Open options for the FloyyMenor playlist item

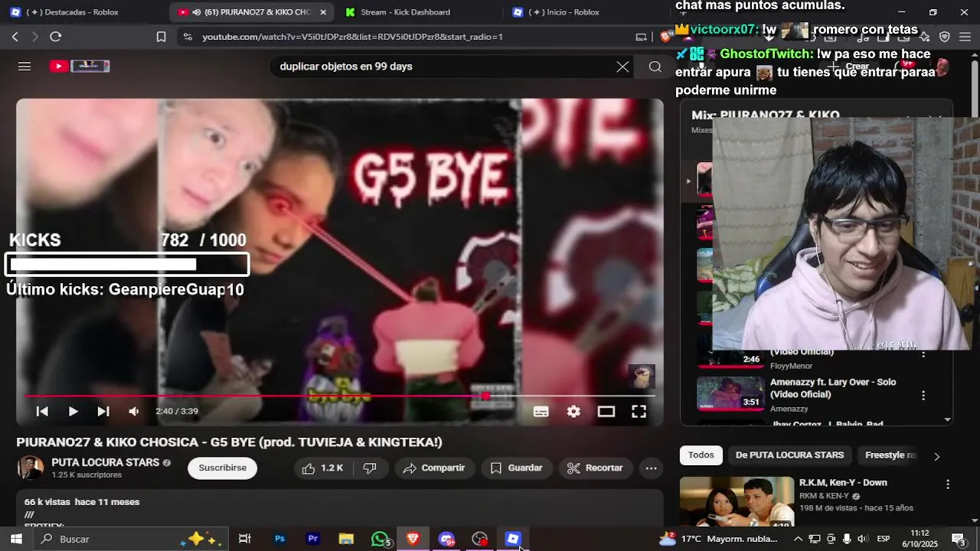(x=923, y=354)
